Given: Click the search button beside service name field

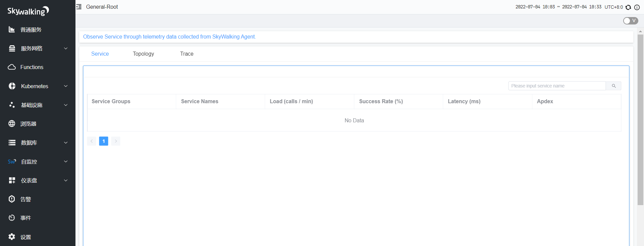Looking at the screenshot, I should pyautogui.click(x=613, y=86).
